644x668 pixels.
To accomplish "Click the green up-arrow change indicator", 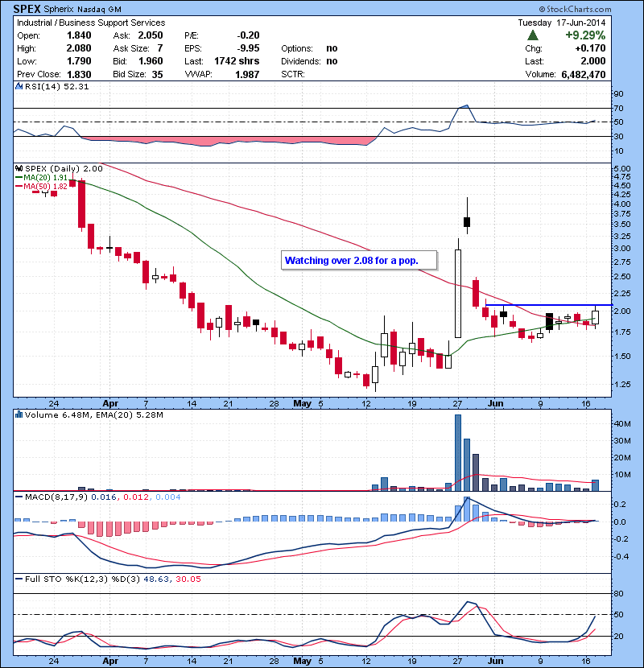I will click(533, 36).
